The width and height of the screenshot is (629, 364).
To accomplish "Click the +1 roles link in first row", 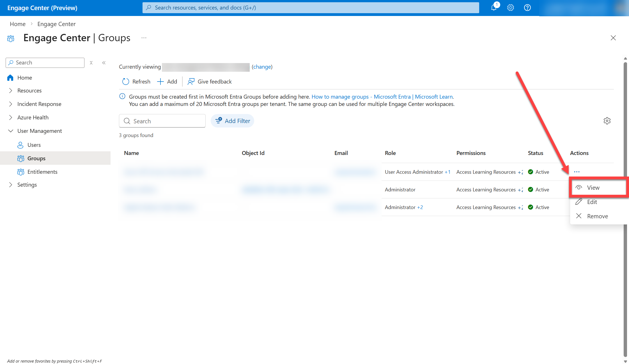I will click(447, 172).
